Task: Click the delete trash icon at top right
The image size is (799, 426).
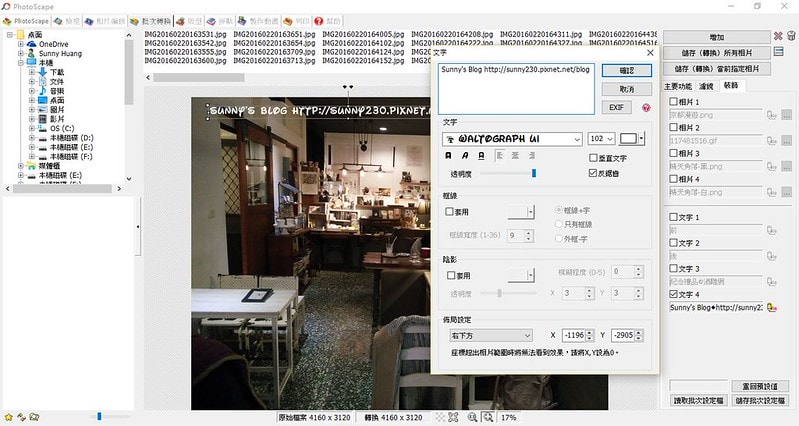Action: click(x=791, y=37)
